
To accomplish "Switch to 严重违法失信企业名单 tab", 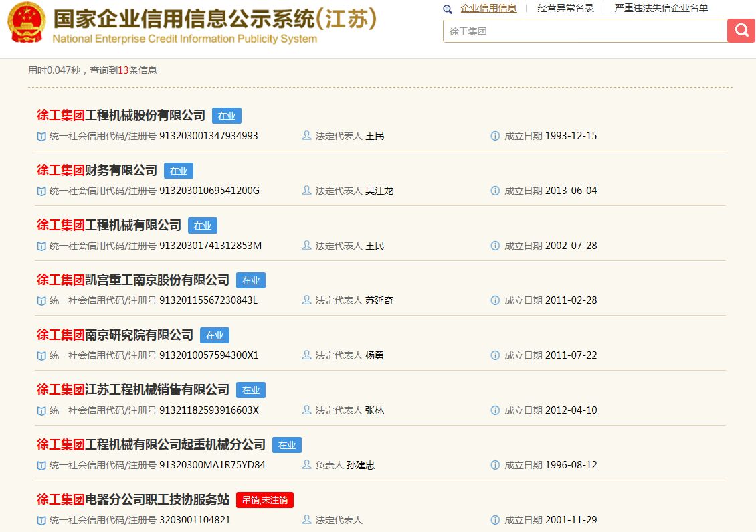I will pyautogui.click(x=661, y=8).
